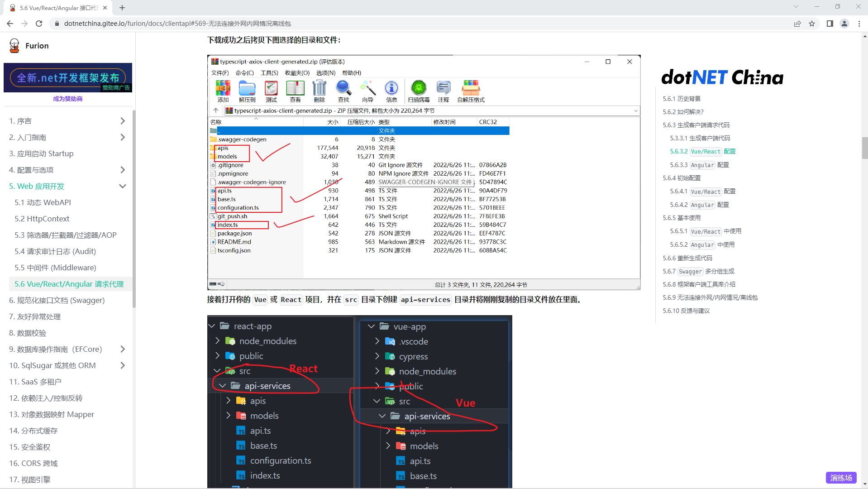Expand the 2. 入门指南 section chevron
The width and height of the screenshot is (868, 489).
(x=123, y=137)
